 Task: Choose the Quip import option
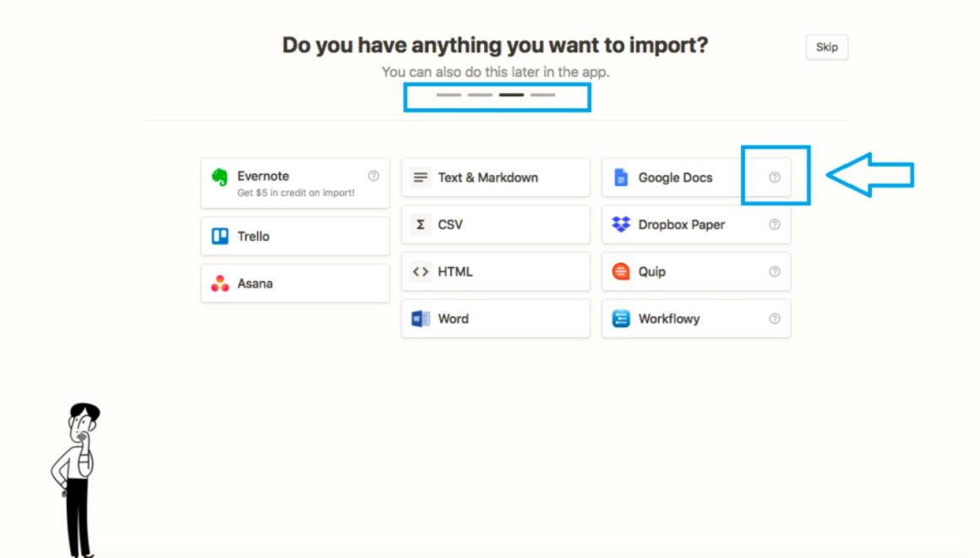point(620,271)
